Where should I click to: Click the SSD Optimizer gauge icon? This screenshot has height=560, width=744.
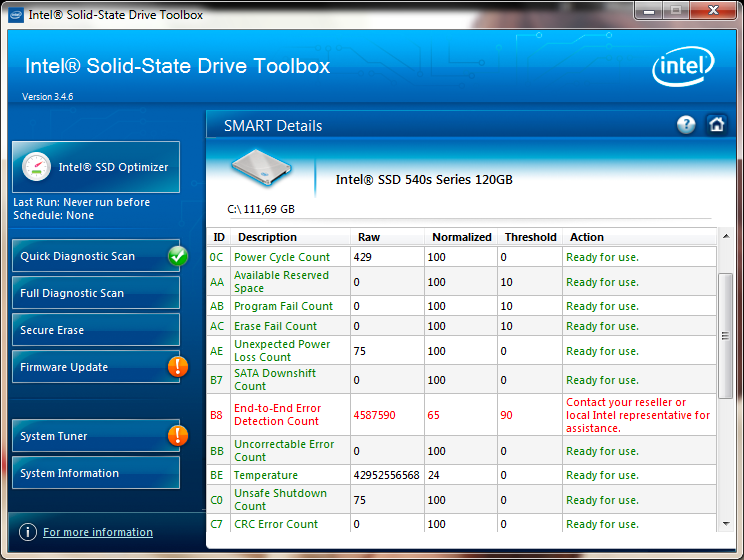point(36,167)
